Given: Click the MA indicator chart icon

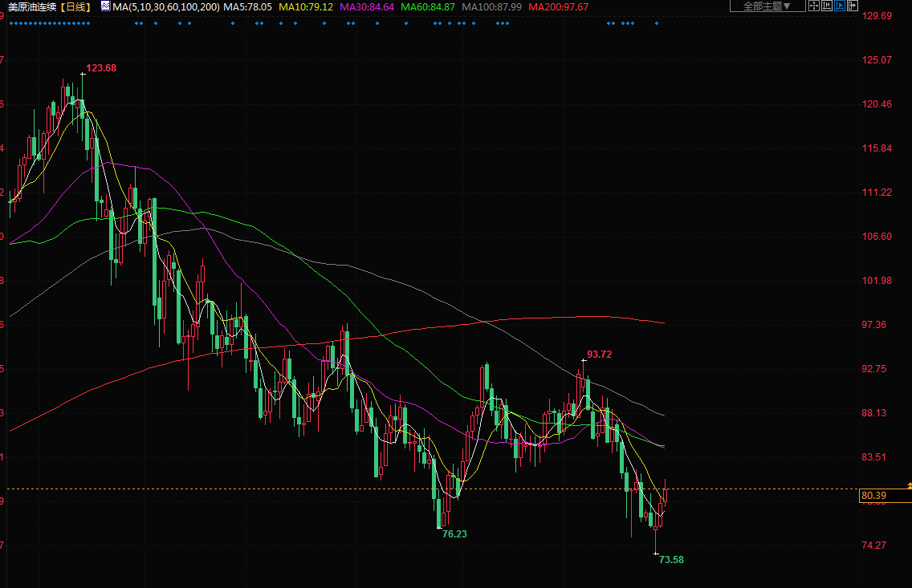Looking at the screenshot, I should (105, 6).
